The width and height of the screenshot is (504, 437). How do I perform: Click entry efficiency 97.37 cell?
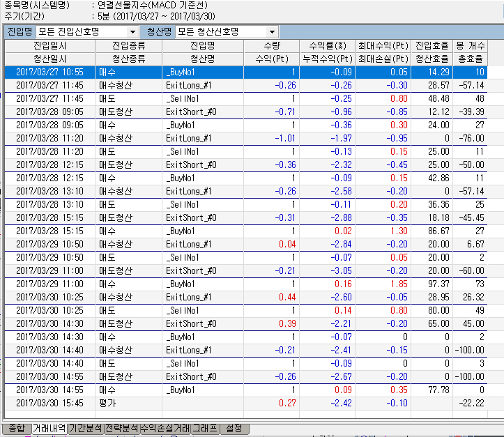[x=432, y=284]
